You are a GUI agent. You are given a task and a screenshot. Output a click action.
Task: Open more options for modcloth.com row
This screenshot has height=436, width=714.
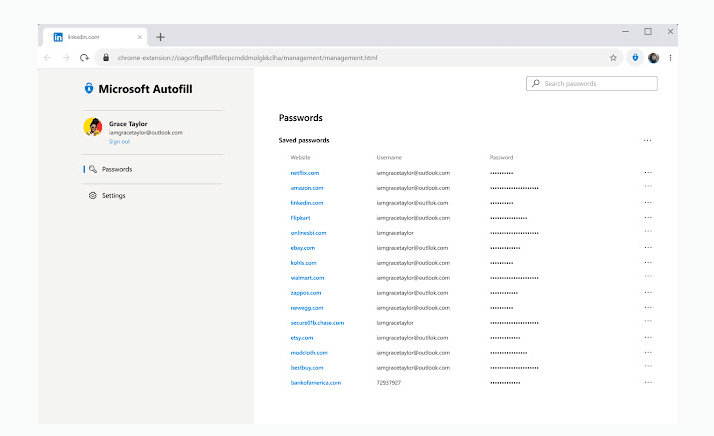[x=648, y=353]
